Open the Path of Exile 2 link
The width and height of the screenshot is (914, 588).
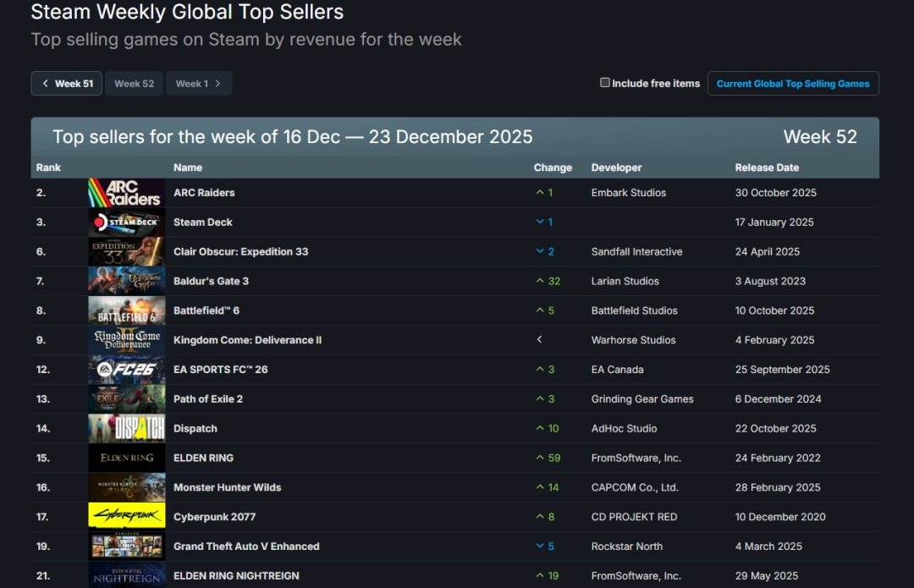(x=206, y=398)
